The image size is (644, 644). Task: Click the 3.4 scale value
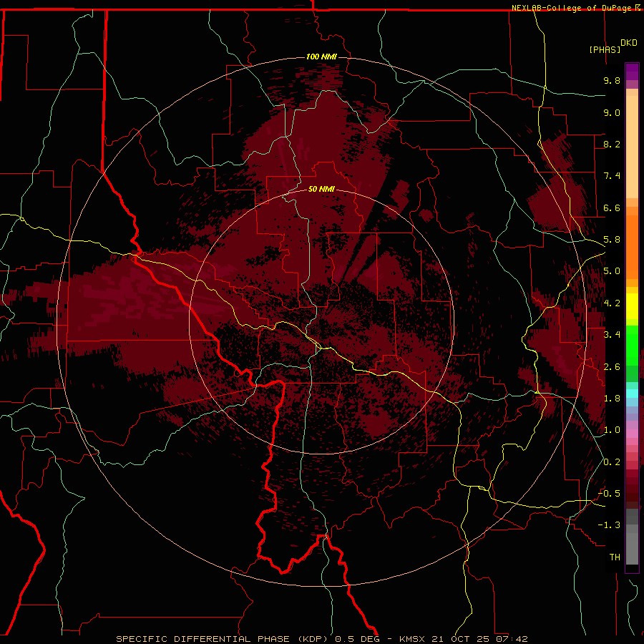(x=612, y=335)
